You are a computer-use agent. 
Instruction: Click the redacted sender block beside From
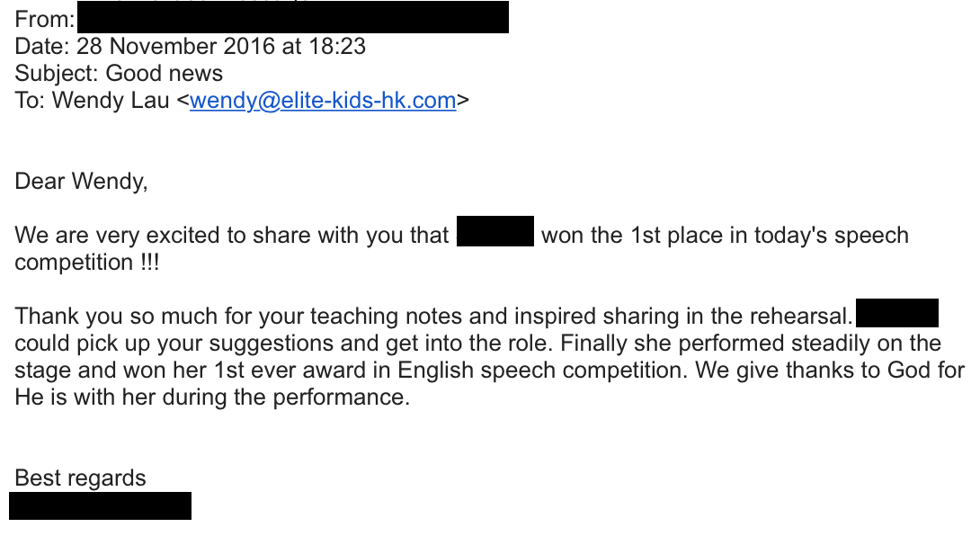pyautogui.click(x=292, y=17)
